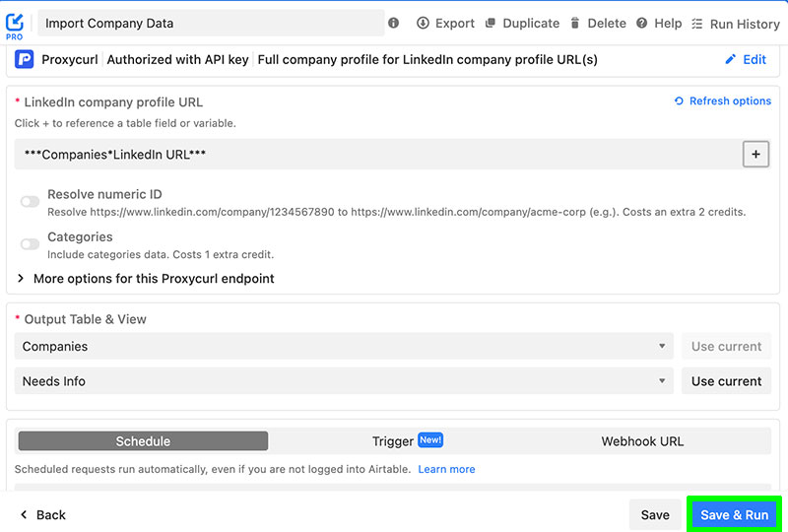Turn on the Categories toggle
Screen dimensions: 788x532
tap(30, 244)
